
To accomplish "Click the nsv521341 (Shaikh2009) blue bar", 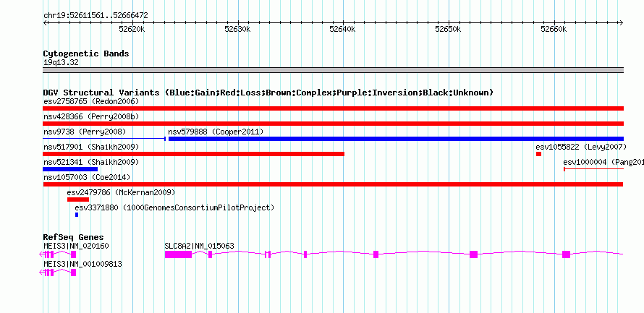I will coord(70,169).
